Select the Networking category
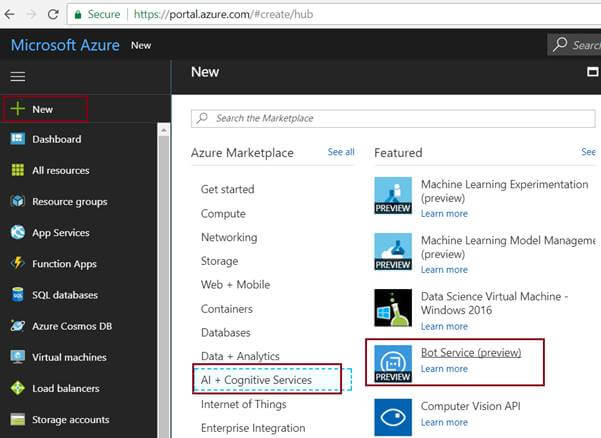 pos(229,238)
